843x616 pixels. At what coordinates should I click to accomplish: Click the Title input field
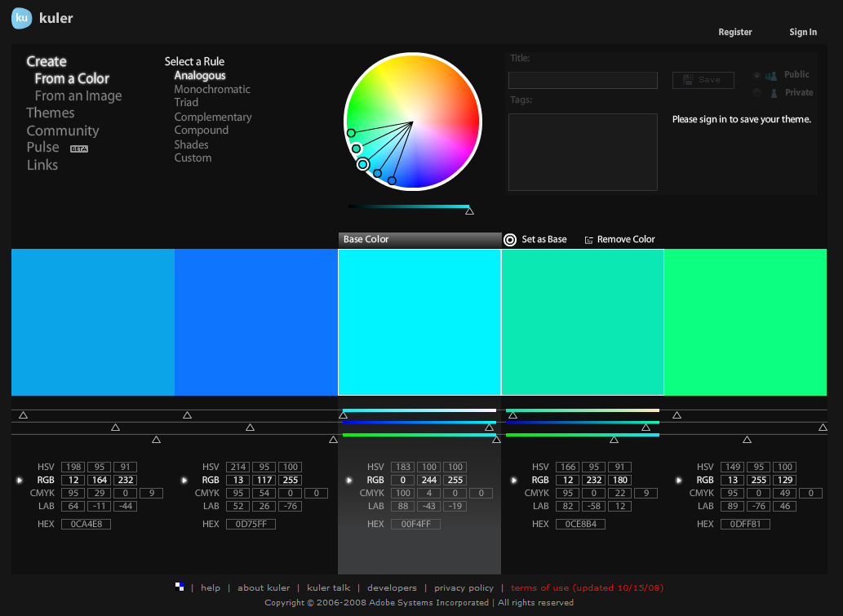click(x=583, y=80)
